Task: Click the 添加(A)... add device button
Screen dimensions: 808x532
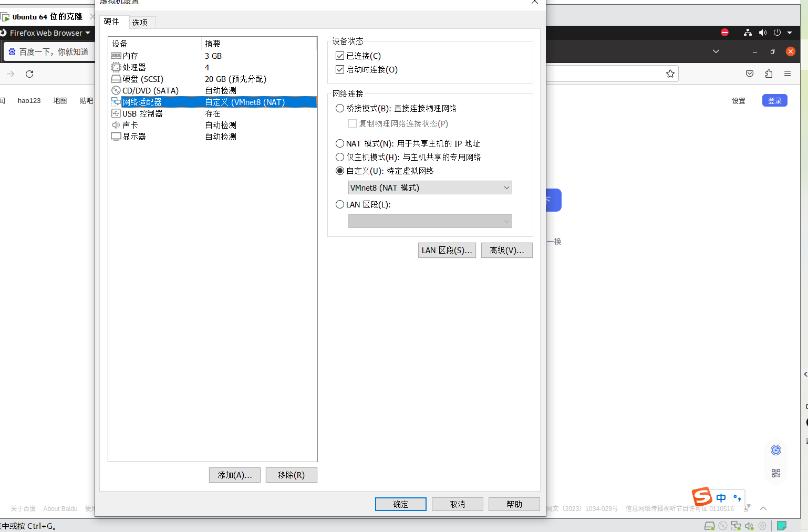Action: pyautogui.click(x=235, y=475)
